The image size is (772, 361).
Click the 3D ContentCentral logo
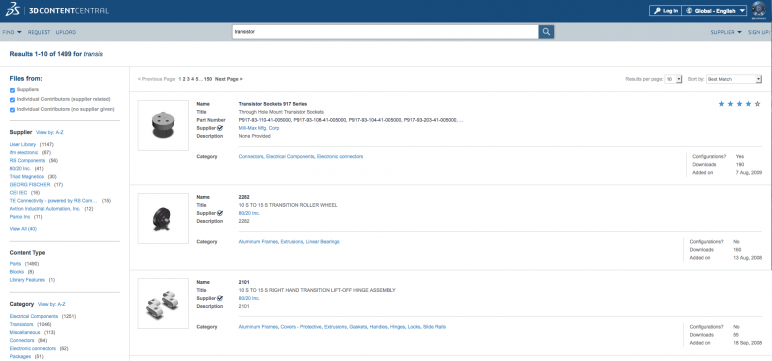pos(57,11)
